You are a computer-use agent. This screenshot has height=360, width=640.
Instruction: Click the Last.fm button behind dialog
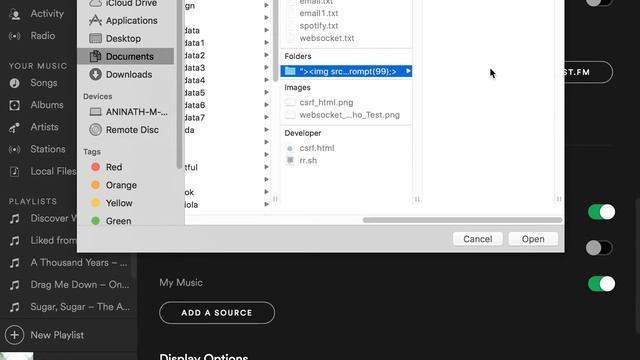588,72
